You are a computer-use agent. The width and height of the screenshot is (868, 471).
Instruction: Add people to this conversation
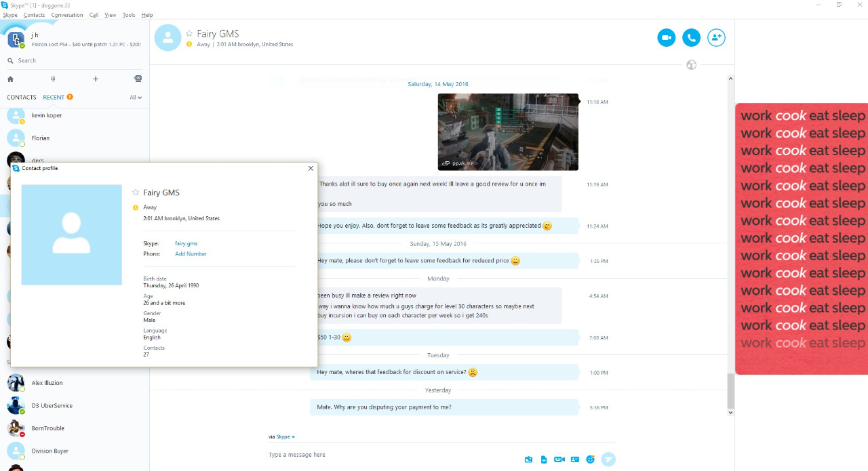(716, 38)
